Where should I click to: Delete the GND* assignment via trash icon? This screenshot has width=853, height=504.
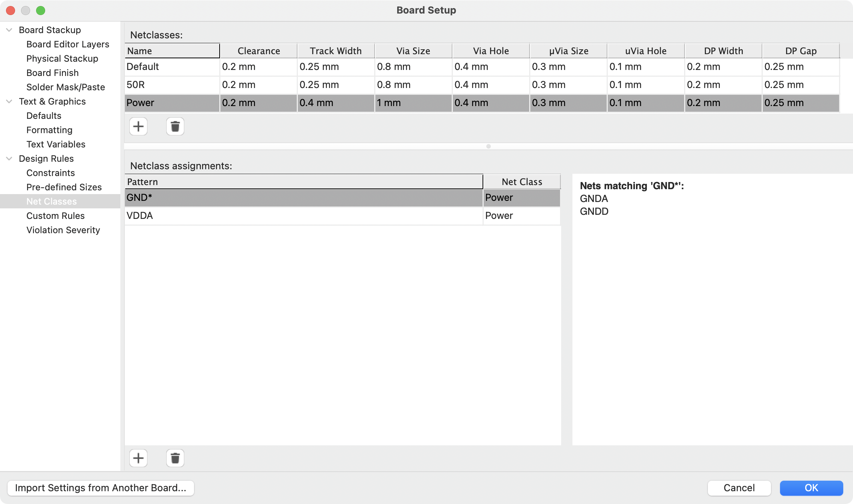[x=175, y=458]
